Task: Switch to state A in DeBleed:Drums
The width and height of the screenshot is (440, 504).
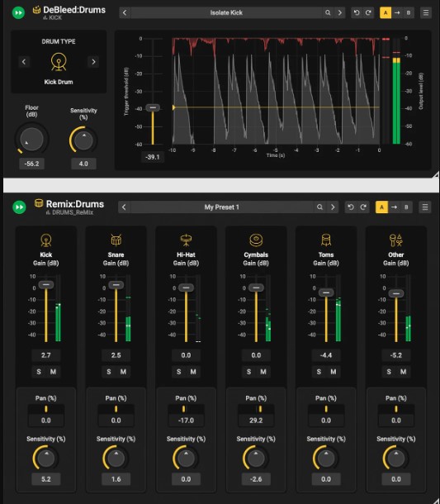Action: [x=386, y=13]
